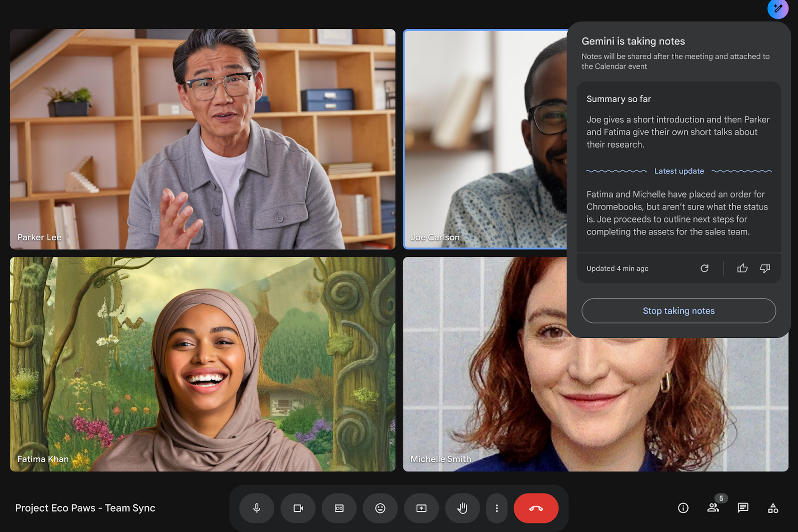Give the summary a thumbs up

[x=742, y=268]
